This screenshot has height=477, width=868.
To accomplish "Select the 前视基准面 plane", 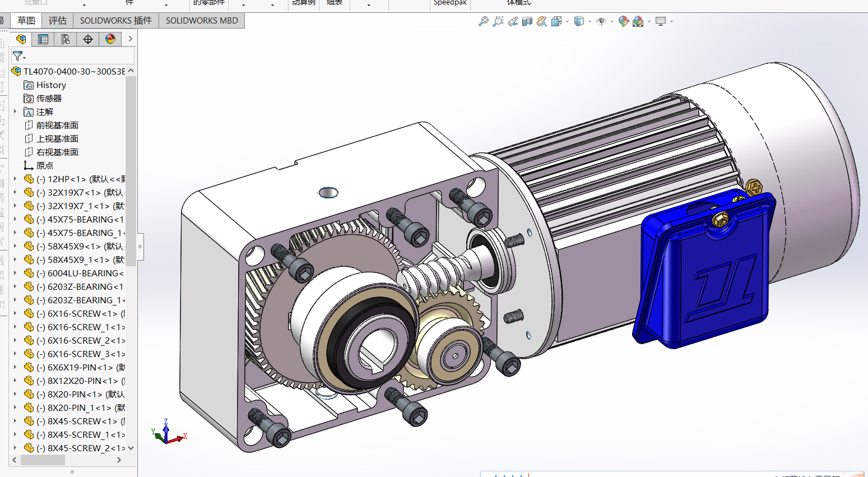I will click(x=51, y=125).
